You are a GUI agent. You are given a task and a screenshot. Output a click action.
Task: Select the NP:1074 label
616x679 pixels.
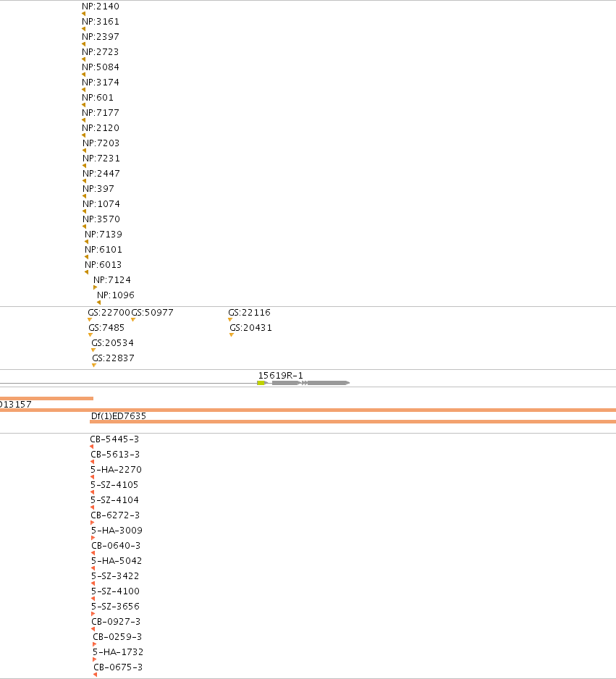pyautogui.click(x=101, y=203)
